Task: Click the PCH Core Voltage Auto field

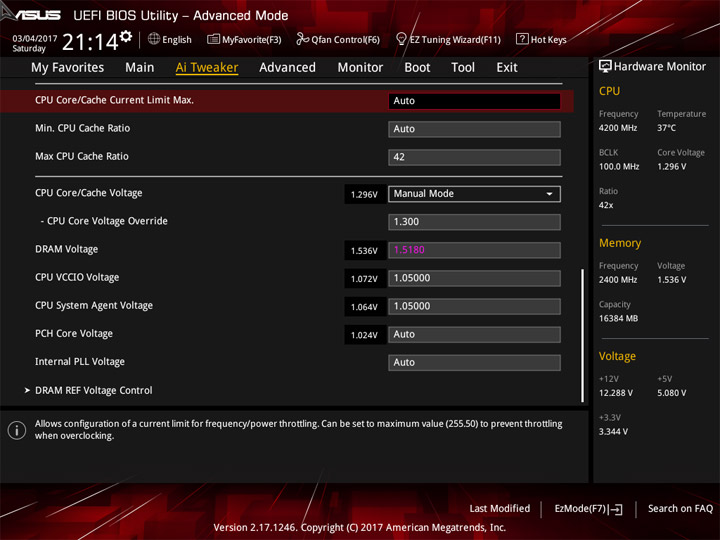Action: [x=474, y=334]
